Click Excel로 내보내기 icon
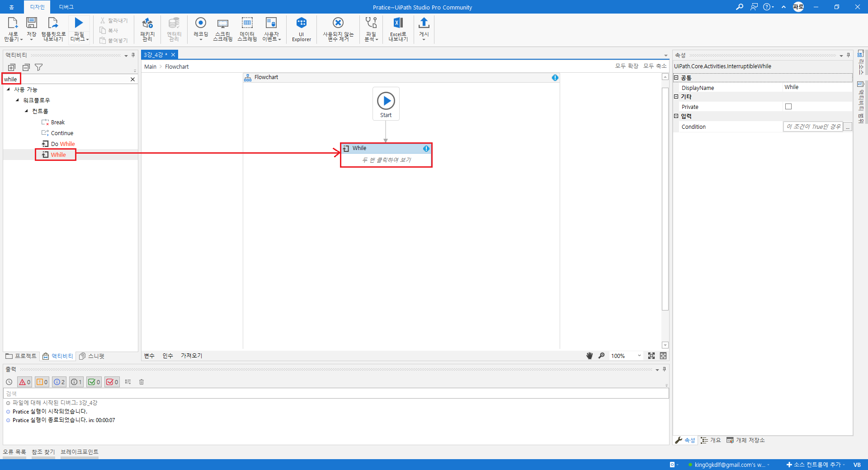The height and width of the screenshot is (470, 868). point(398,23)
